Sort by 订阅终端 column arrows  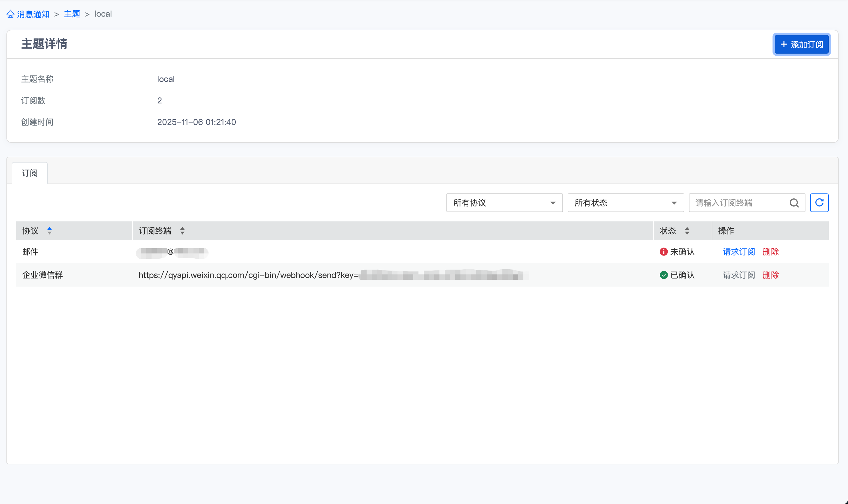pyautogui.click(x=182, y=231)
